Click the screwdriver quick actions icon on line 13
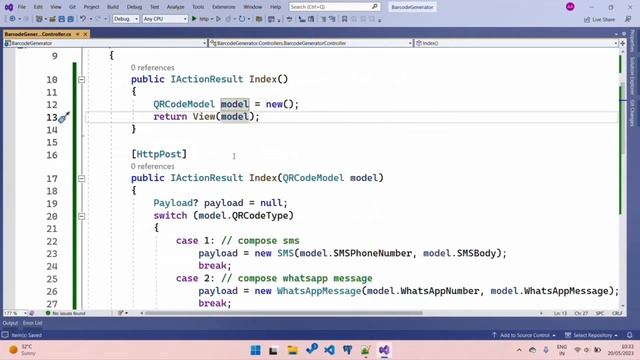 pos(64,118)
